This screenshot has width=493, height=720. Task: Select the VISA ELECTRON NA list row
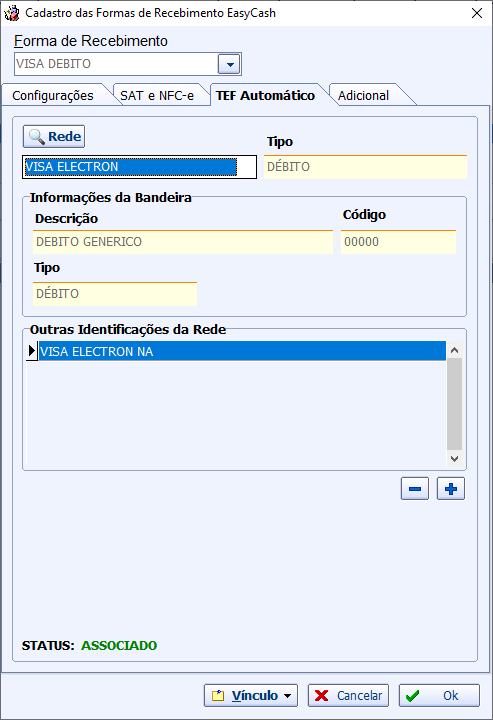pos(242,351)
